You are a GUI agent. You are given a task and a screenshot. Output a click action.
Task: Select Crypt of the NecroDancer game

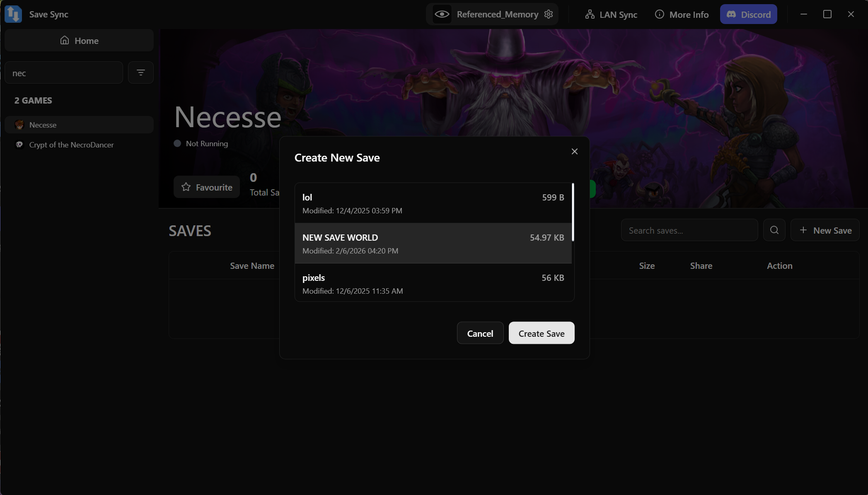coord(79,145)
